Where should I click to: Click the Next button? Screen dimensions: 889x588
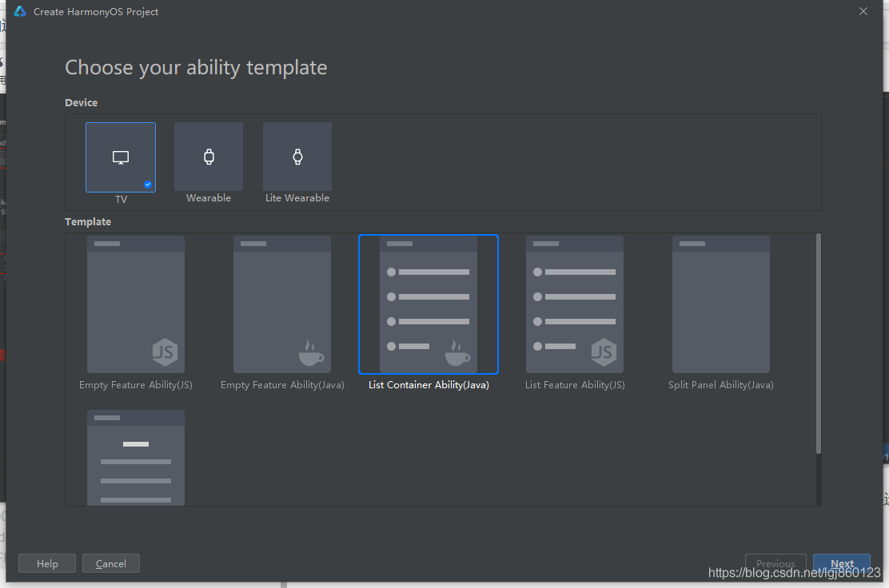coord(842,564)
